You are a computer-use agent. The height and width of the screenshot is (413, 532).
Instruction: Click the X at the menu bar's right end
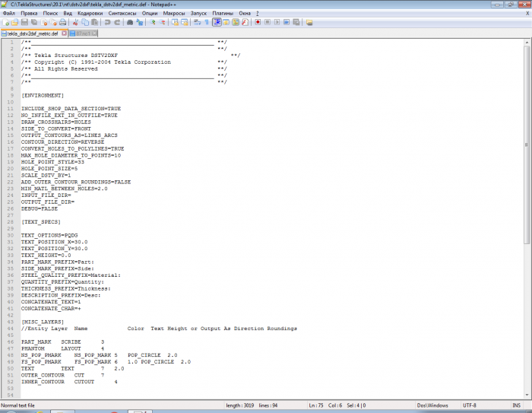click(x=527, y=13)
